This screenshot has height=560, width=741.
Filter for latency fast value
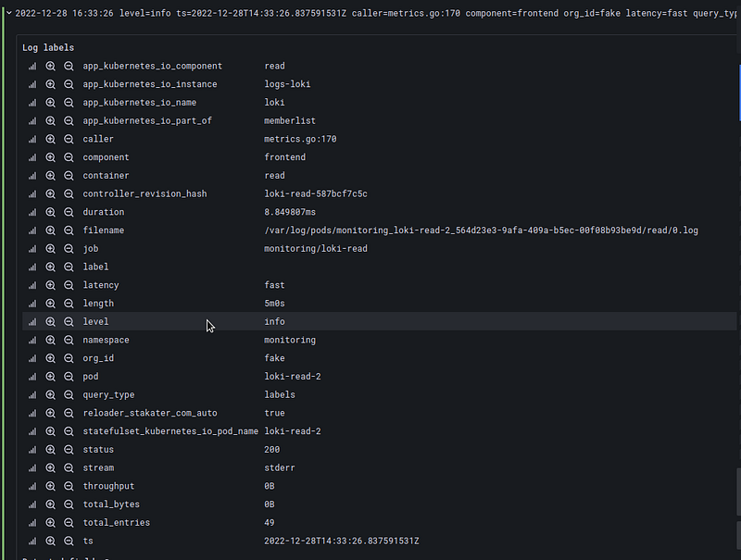click(51, 286)
